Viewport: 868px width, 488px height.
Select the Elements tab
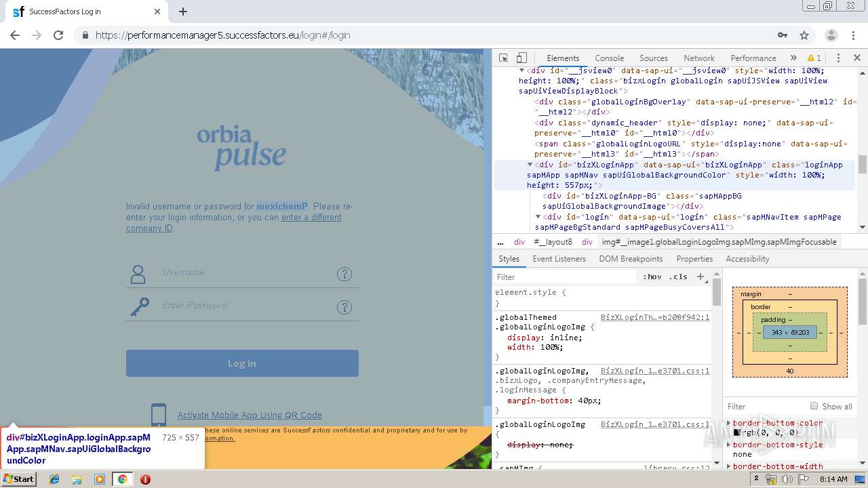(563, 58)
